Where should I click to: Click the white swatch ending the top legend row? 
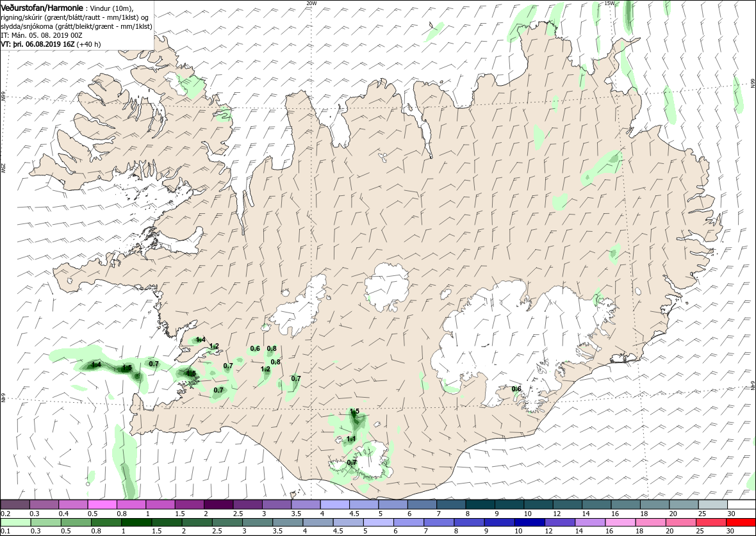click(741, 505)
